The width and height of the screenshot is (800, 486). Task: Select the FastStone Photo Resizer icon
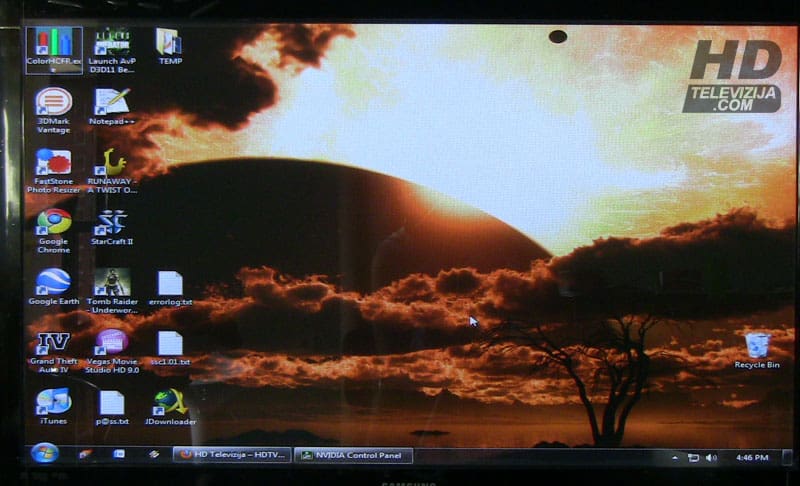pos(53,163)
